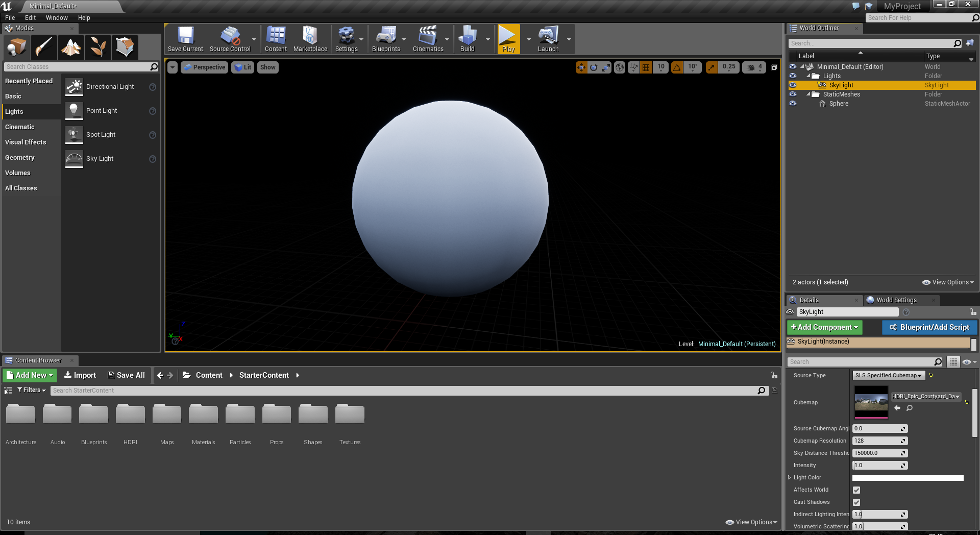Click the Import button

tap(80, 375)
